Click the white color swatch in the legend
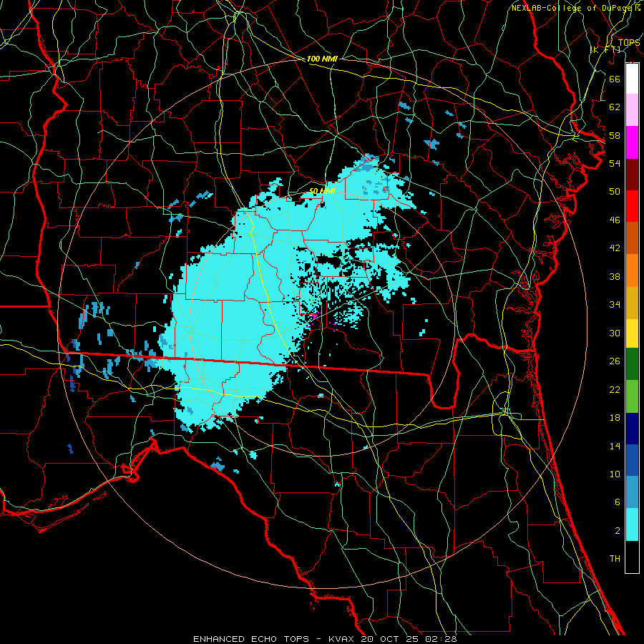Screen dimensions: 644x644 [632, 79]
